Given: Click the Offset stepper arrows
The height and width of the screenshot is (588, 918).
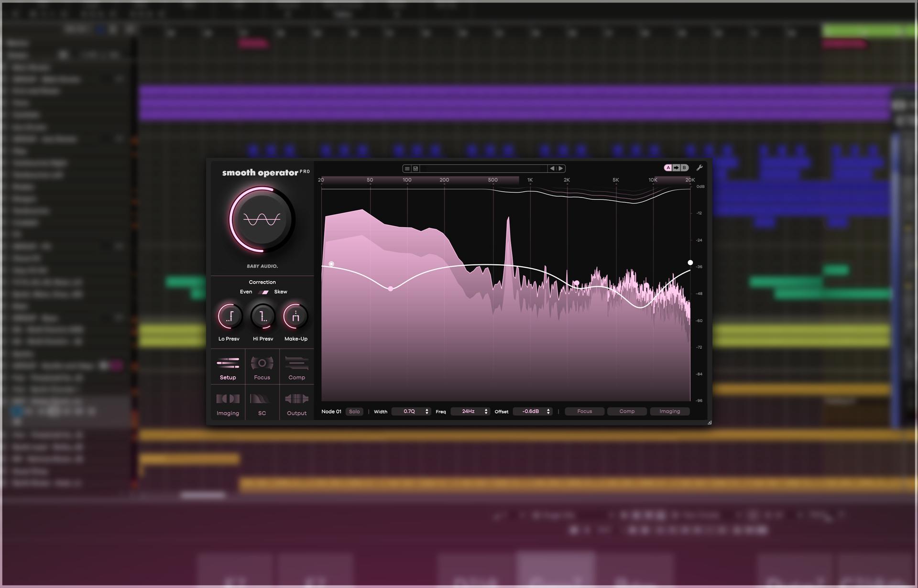Looking at the screenshot, I should [x=548, y=412].
